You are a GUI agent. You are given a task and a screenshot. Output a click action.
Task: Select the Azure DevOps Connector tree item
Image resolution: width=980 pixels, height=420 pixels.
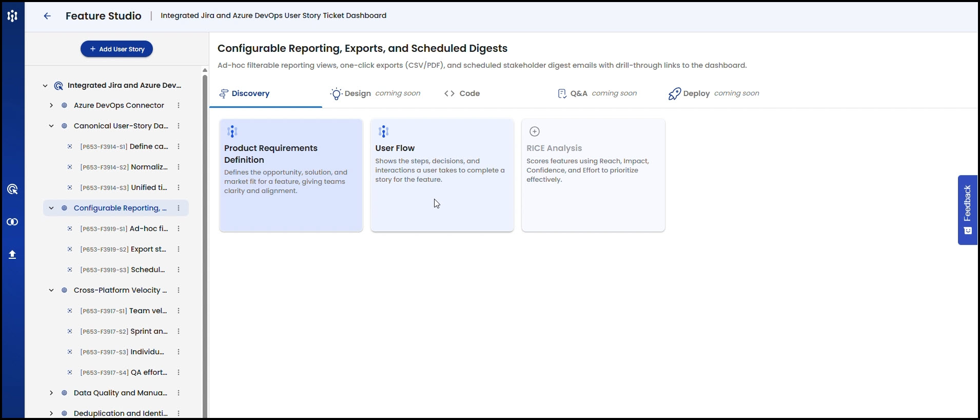coord(119,105)
